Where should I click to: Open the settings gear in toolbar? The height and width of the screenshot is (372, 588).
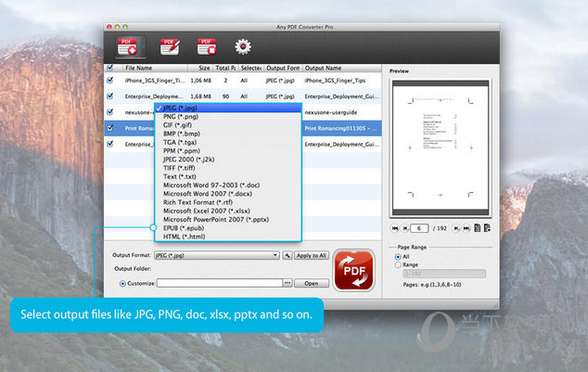[x=243, y=47]
